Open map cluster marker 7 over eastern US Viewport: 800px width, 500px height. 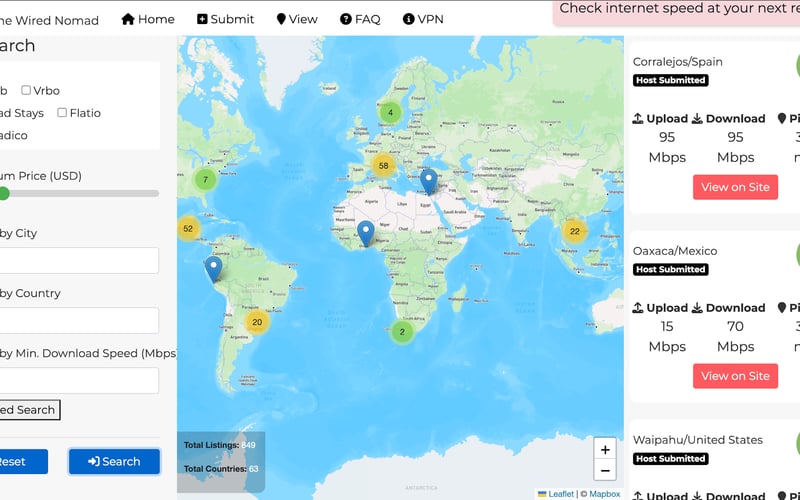205,179
